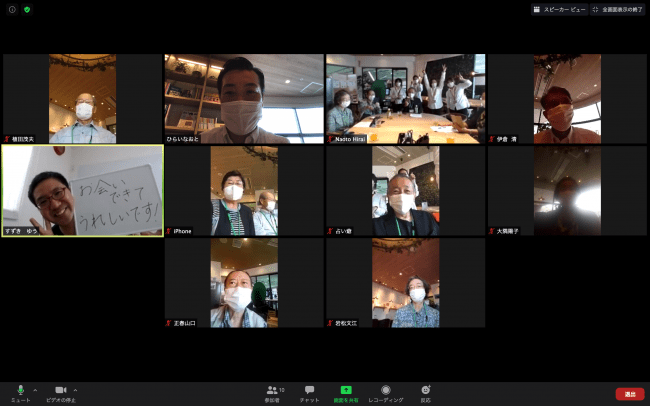Open the チャット chat panel
This screenshot has height=406, width=650.
(309, 394)
